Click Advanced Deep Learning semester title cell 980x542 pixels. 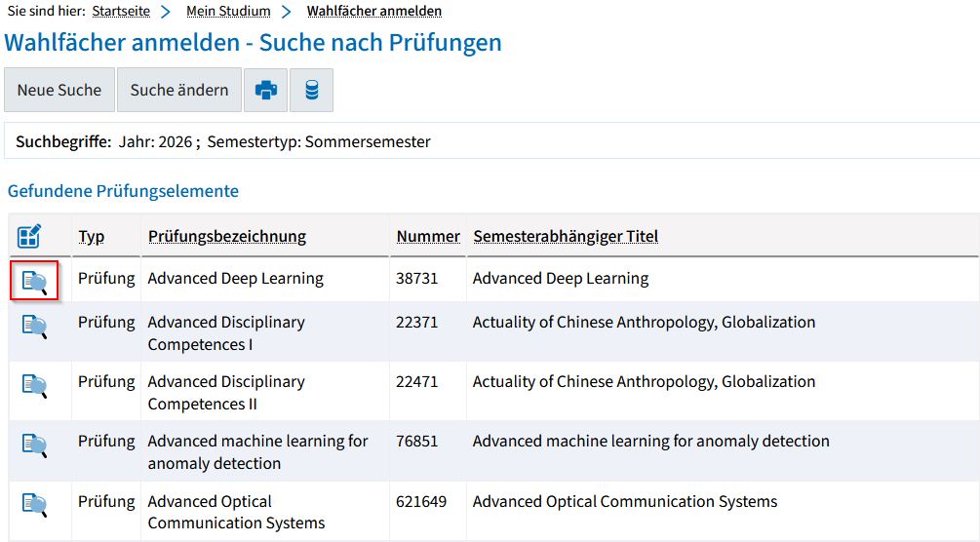click(561, 278)
